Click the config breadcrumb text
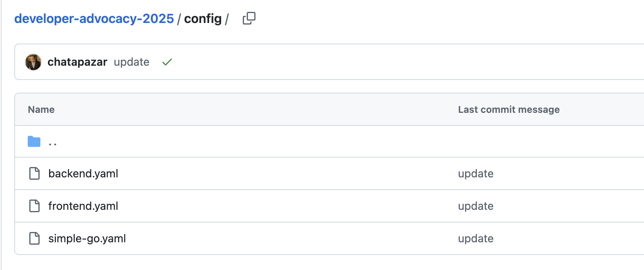This screenshot has width=644, height=270. coord(203,19)
